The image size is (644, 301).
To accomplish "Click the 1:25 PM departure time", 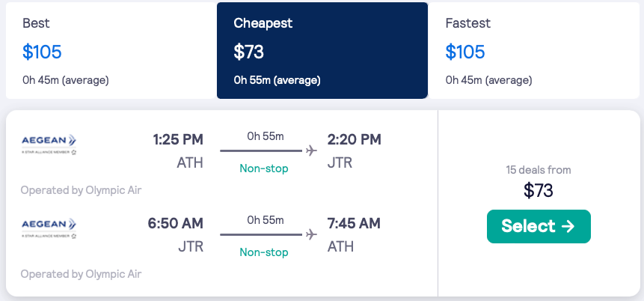I will tap(178, 139).
